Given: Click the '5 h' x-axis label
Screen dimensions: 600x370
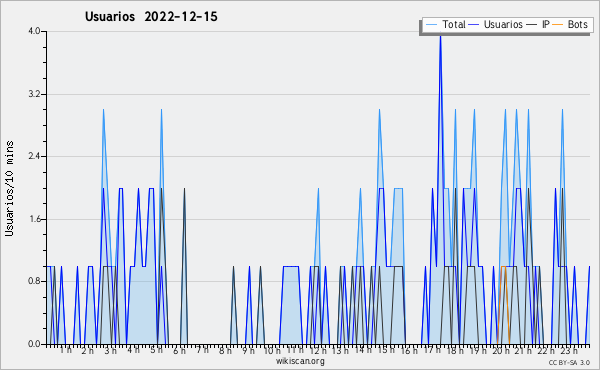Looking at the screenshot, I should tap(156, 350).
